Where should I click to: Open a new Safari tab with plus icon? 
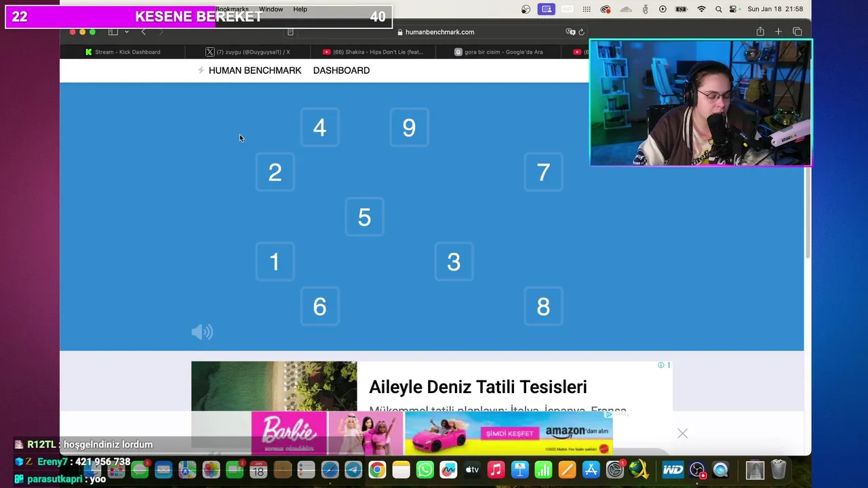(778, 32)
